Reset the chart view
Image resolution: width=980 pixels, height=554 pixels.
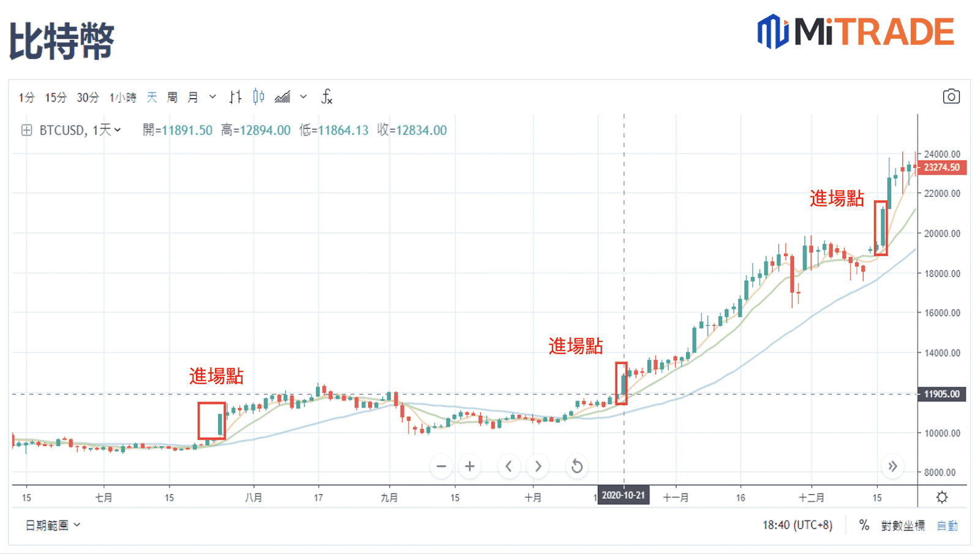coord(576,466)
